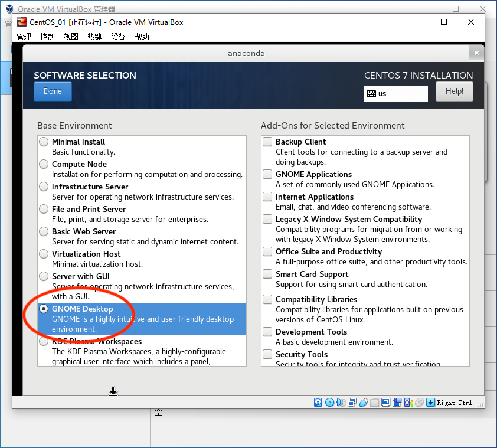The height and width of the screenshot is (448, 497).
Task: Click the "Right Ctrl" host key text
Action: click(455, 403)
